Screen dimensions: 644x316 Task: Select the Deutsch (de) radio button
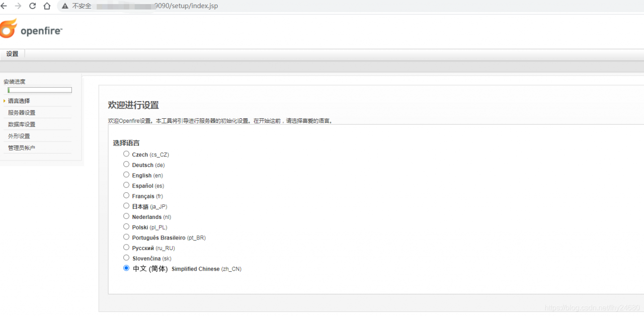click(126, 164)
